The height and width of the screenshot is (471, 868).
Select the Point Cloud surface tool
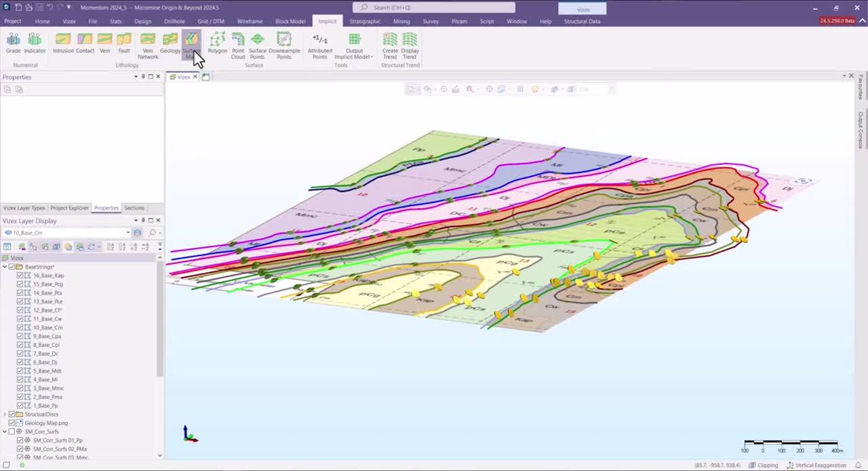coord(238,42)
